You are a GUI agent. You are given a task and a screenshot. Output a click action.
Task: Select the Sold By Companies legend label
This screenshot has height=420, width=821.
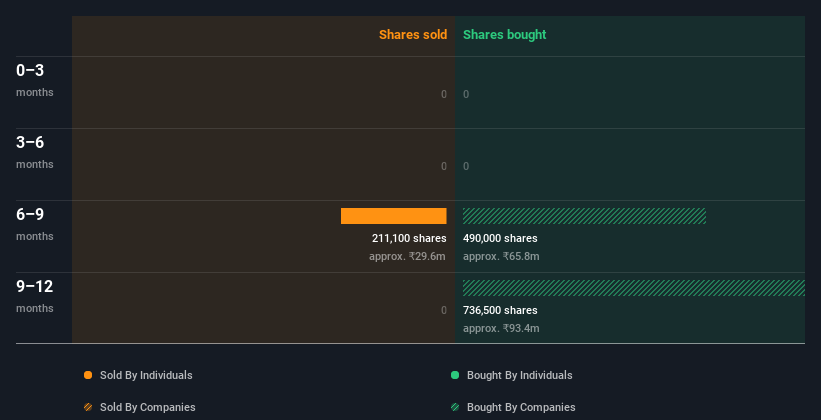[x=148, y=407]
